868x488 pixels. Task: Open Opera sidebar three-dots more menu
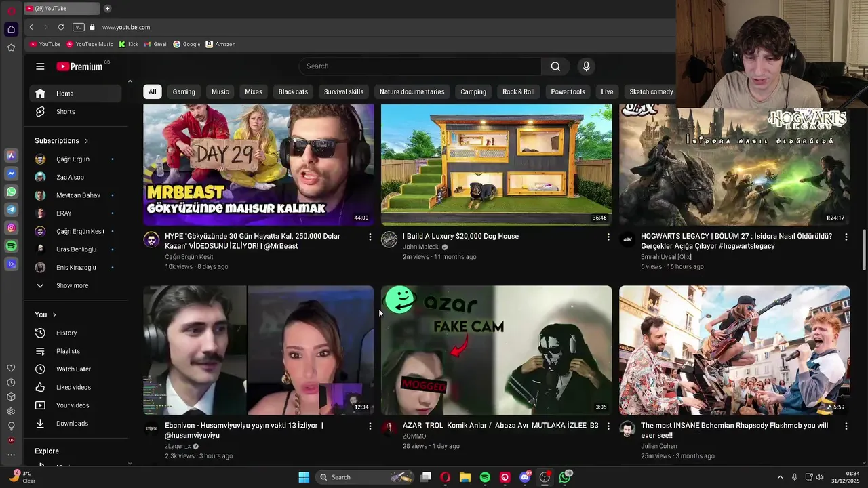click(11, 455)
